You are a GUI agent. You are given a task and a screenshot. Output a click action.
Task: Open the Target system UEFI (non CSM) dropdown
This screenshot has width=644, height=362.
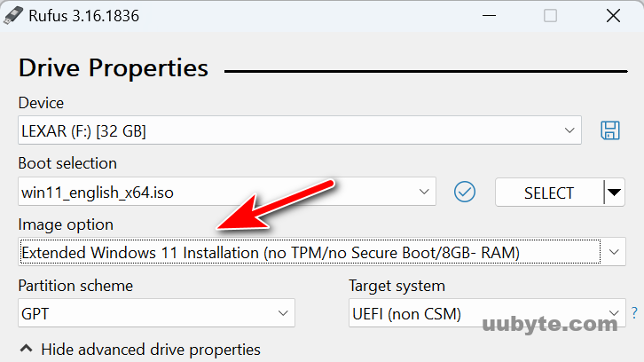(487, 313)
